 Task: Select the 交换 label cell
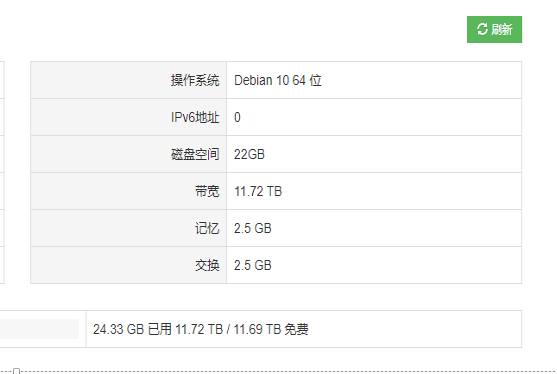(x=129, y=265)
